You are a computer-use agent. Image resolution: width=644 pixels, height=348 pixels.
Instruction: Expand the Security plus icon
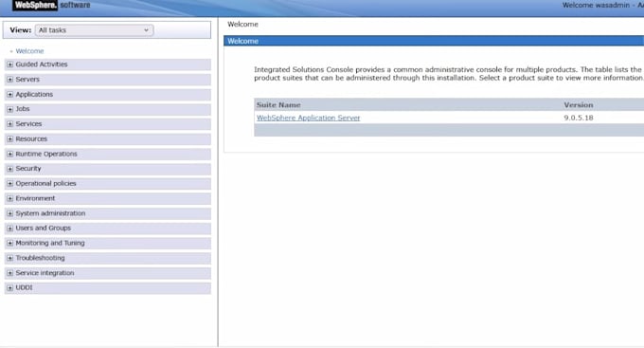9,169
